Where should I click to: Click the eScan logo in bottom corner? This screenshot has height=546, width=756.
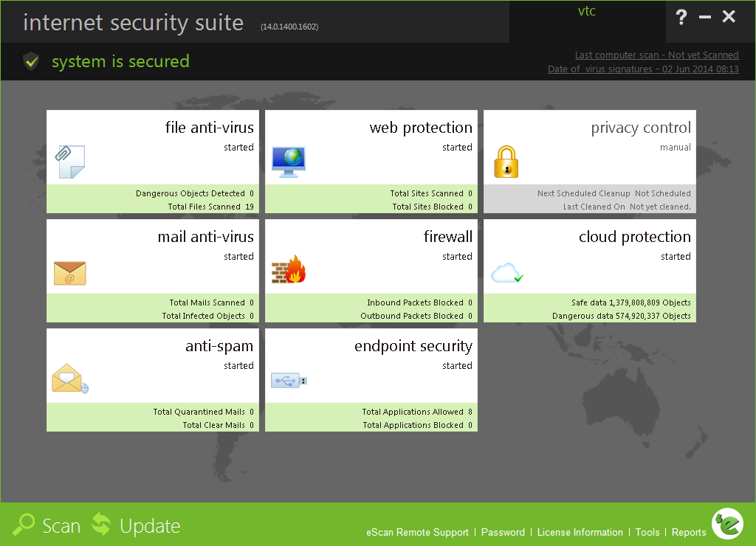click(x=726, y=524)
